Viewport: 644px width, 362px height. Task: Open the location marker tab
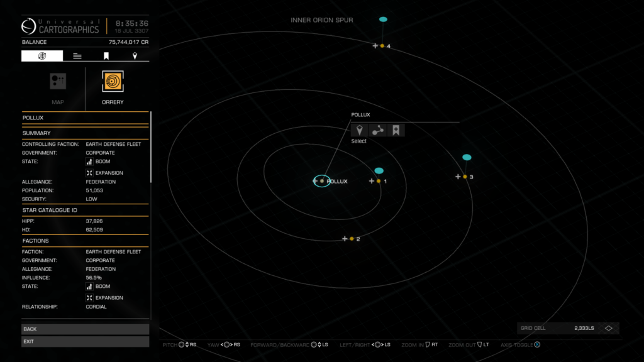(135, 56)
